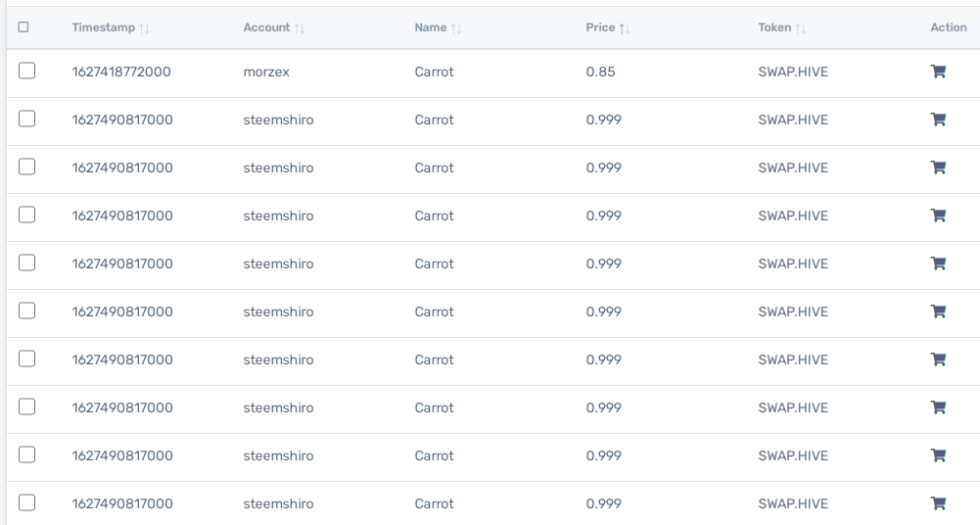Sort by Name column arrows

[x=456, y=28]
